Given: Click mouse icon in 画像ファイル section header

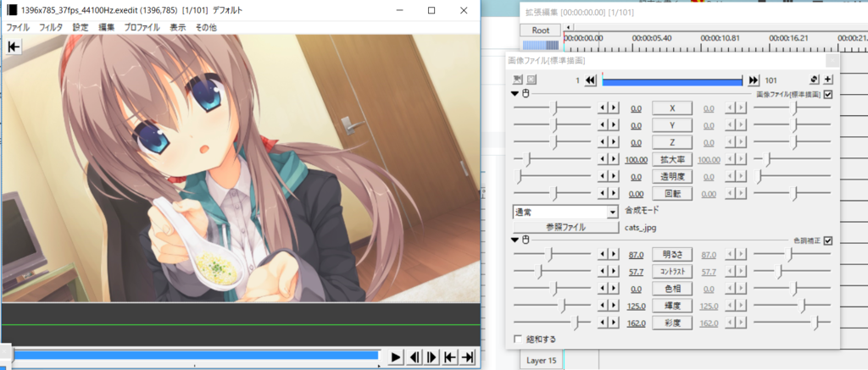Looking at the screenshot, I should (x=526, y=94).
